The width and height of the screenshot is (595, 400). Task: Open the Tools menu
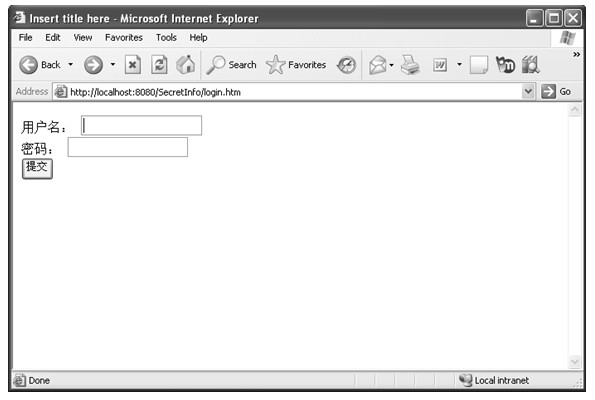click(166, 38)
